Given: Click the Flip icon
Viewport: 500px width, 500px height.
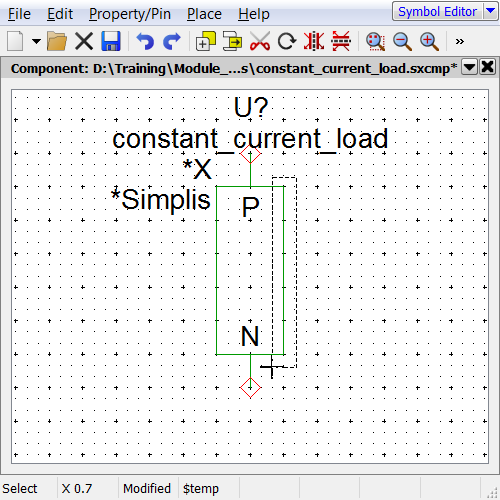Looking at the screenshot, I should 341,41.
